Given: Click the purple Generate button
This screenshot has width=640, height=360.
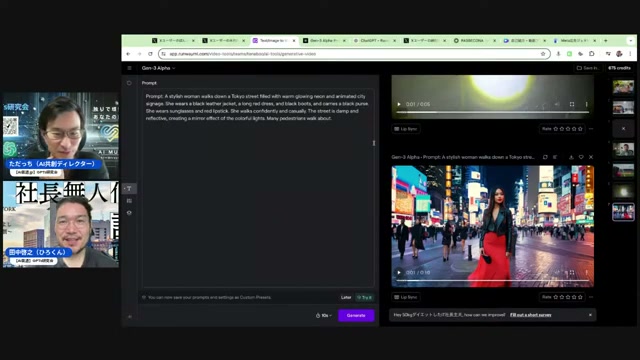Looking at the screenshot, I should point(356,316).
